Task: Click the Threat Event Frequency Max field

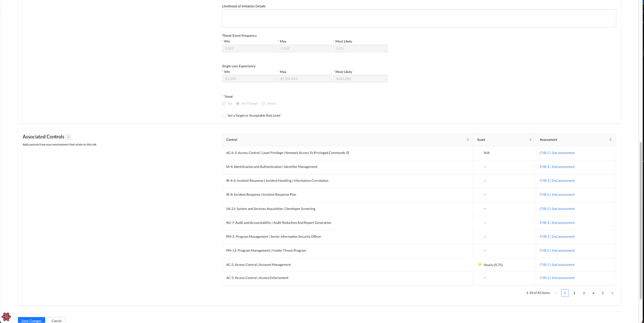Action: 305,48
